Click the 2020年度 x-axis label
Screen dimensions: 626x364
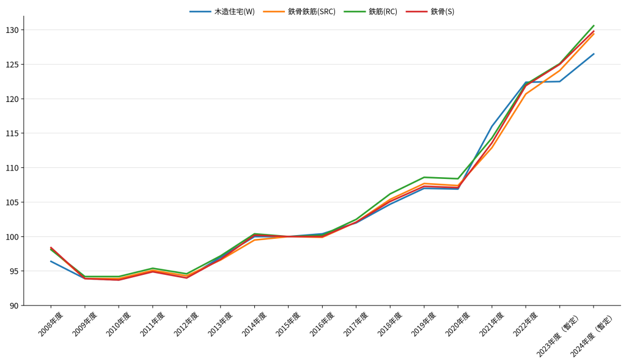(x=457, y=324)
